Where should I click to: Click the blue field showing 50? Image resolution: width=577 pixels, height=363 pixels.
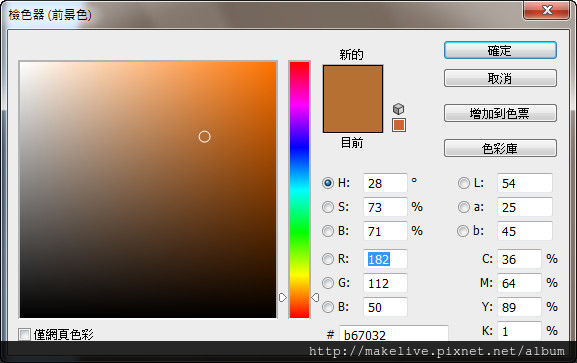point(385,307)
